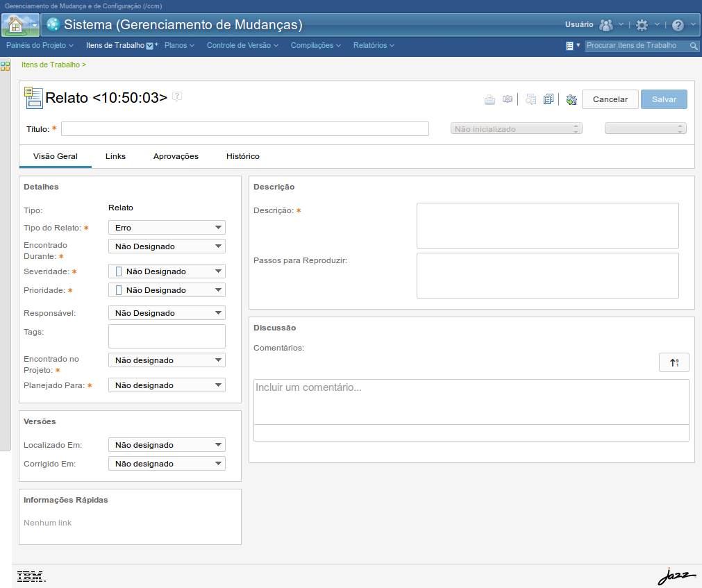Click the magnifier icon in the search box
The width and height of the screenshot is (702, 588).
[694, 46]
